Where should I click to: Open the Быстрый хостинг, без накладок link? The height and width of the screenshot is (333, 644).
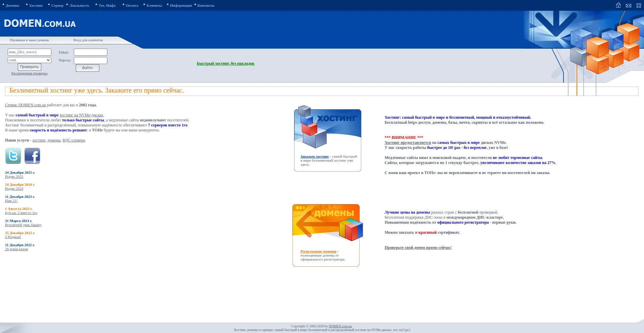coord(225,63)
